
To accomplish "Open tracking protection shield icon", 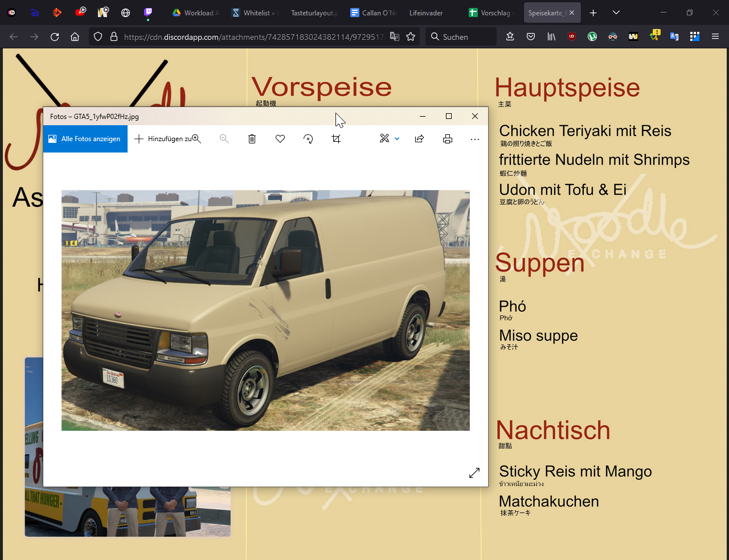I will tap(98, 37).
